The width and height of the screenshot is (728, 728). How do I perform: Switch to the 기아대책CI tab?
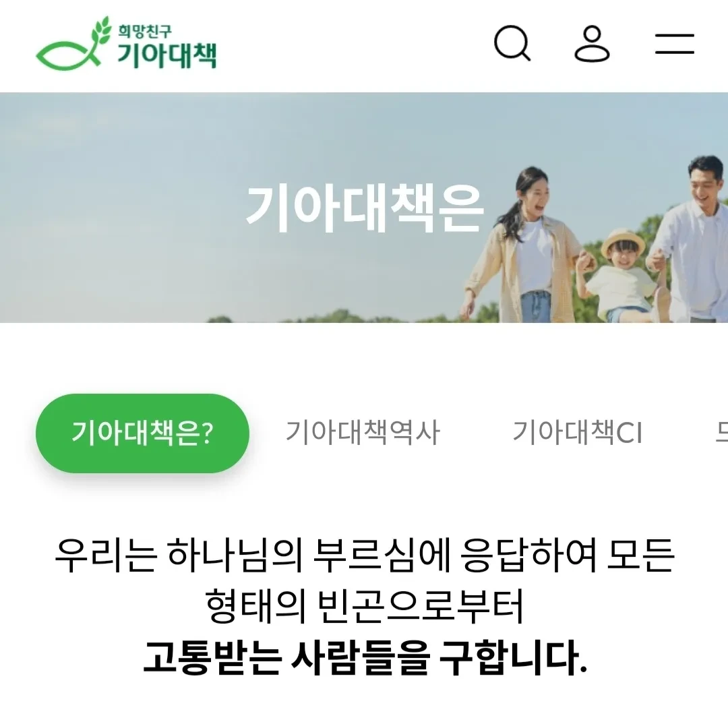coord(578,432)
